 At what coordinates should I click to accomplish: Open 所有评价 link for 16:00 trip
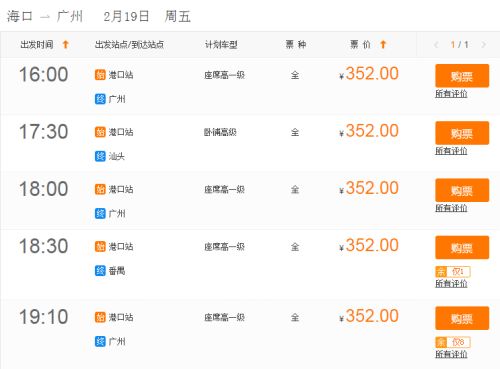[x=451, y=94]
